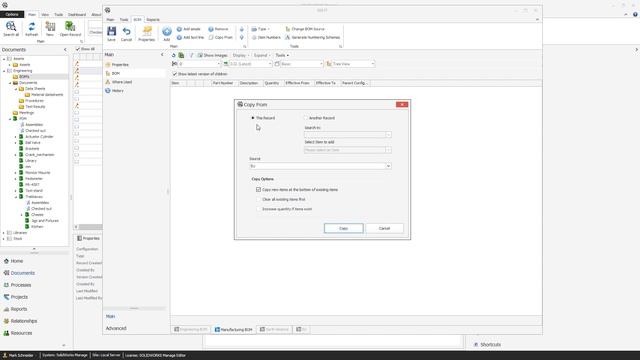Open the Options menu in main window
This screenshot has height=360, width=640.
click(12, 14)
